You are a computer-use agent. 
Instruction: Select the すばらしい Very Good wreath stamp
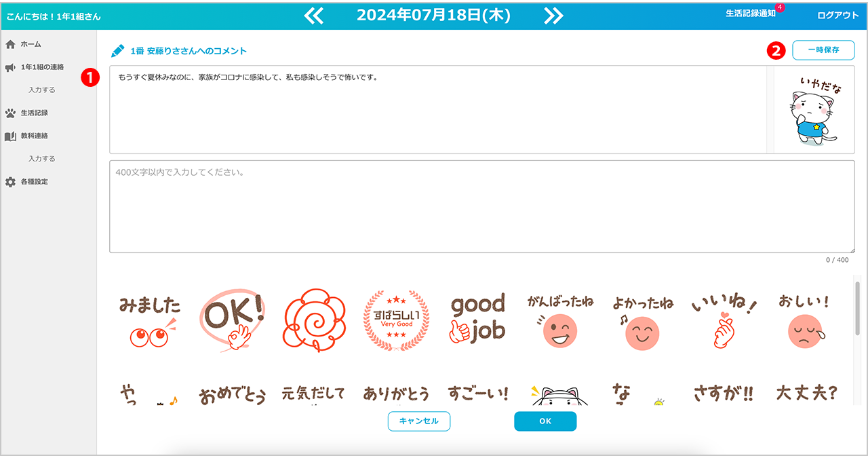click(x=397, y=320)
